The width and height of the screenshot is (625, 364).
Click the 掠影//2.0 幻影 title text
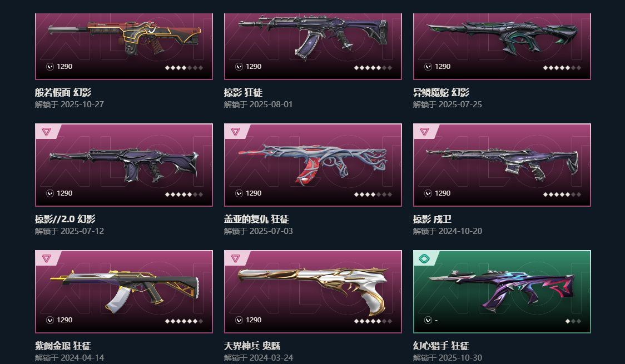[x=65, y=219]
